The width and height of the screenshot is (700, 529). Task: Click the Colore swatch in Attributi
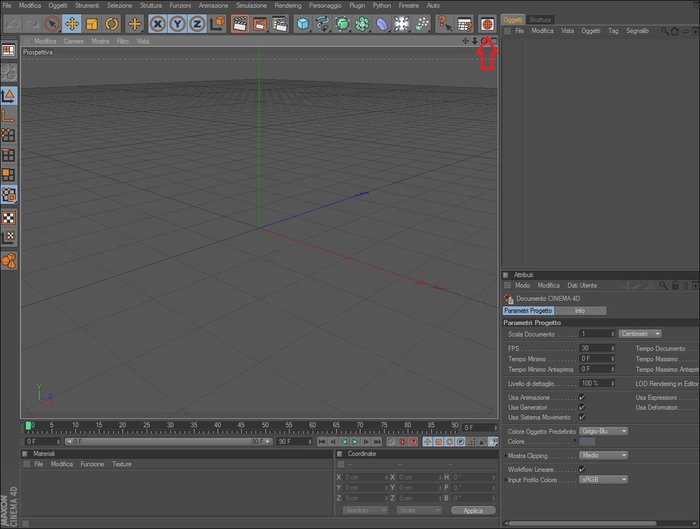(x=587, y=442)
